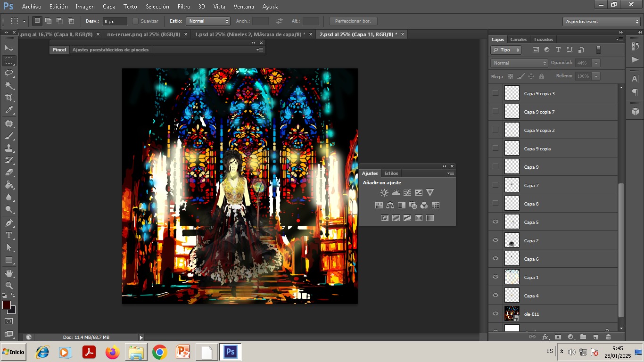The width and height of the screenshot is (644, 362).
Task: Open the Relleno slider dropdown arrow
Action: pyautogui.click(x=596, y=76)
